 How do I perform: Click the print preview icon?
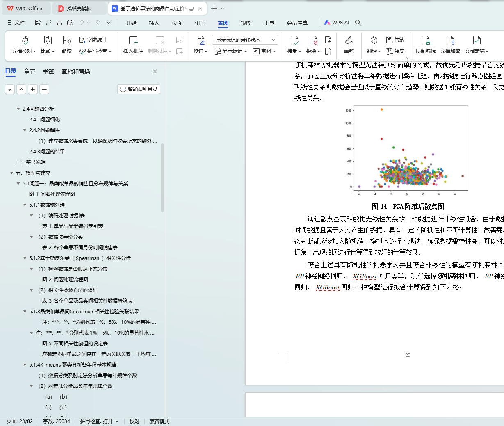coord(70,23)
